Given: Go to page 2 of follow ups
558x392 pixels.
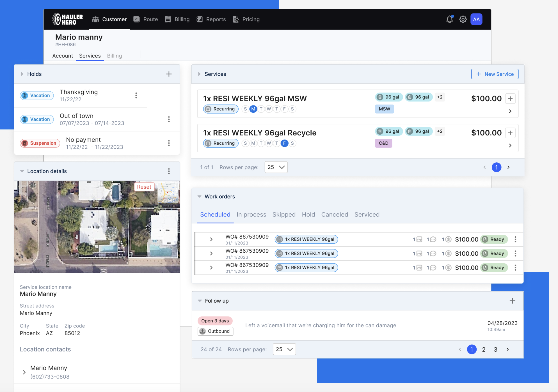Looking at the screenshot, I should (x=484, y=349).
